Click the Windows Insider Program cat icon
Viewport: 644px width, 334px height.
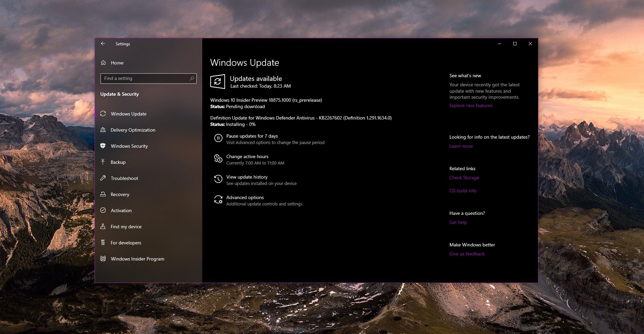coord(103,259)
